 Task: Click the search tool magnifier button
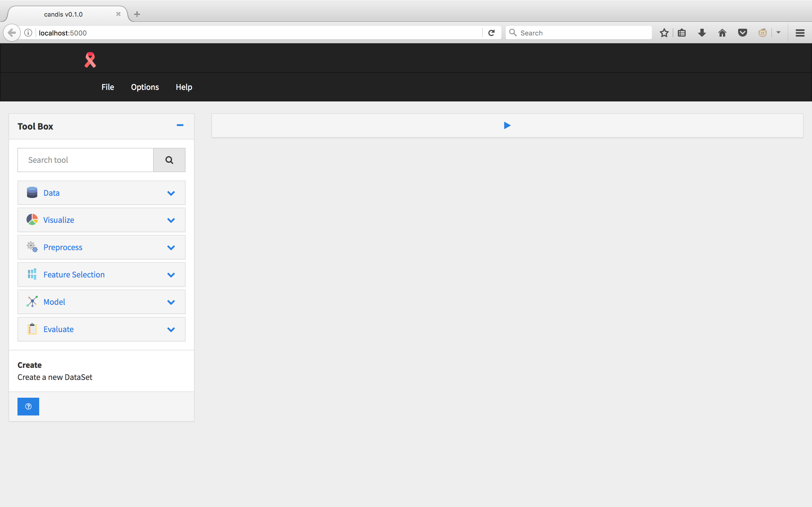pos(169,160)
